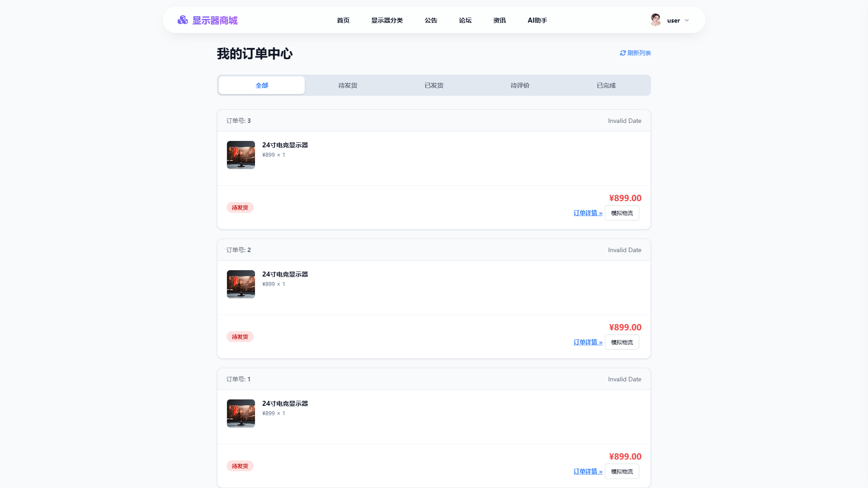Click product name 24寸电竞显示器 in order 1

coord(285,404)
